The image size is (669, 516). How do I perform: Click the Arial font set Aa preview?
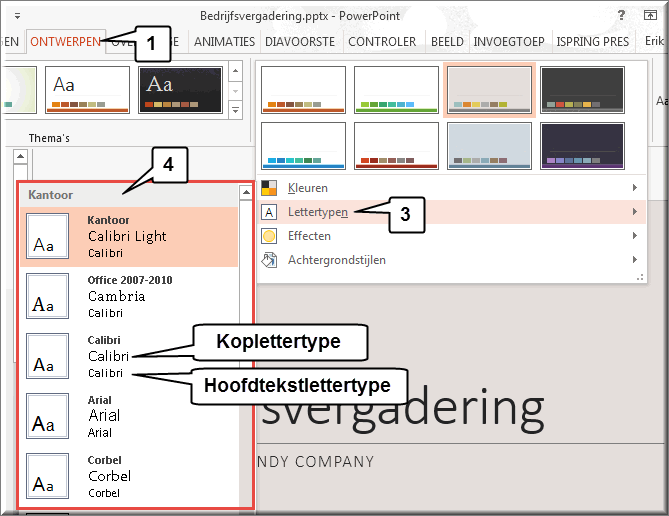pos(47,416)
